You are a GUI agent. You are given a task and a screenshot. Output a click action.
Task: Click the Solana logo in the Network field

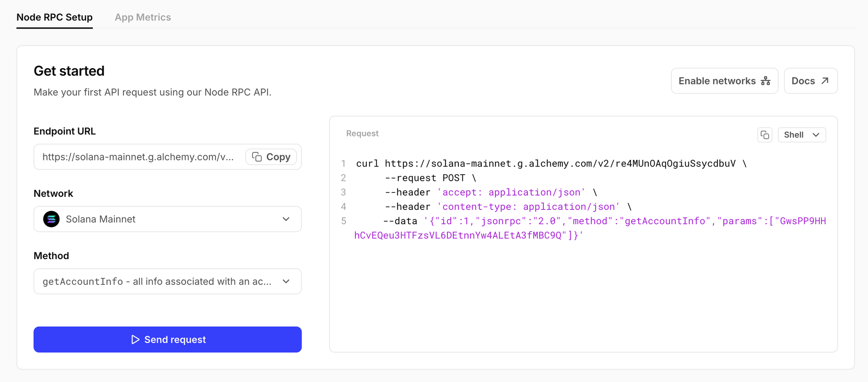pos(51,219)
